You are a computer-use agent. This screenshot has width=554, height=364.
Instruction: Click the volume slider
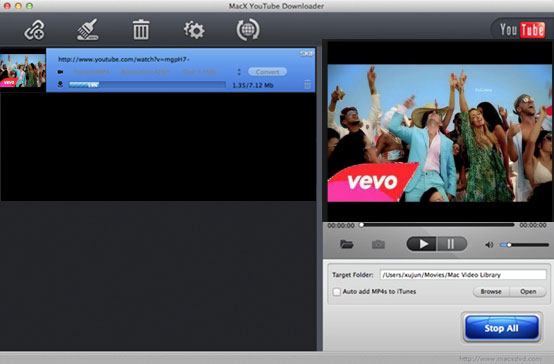524,245
